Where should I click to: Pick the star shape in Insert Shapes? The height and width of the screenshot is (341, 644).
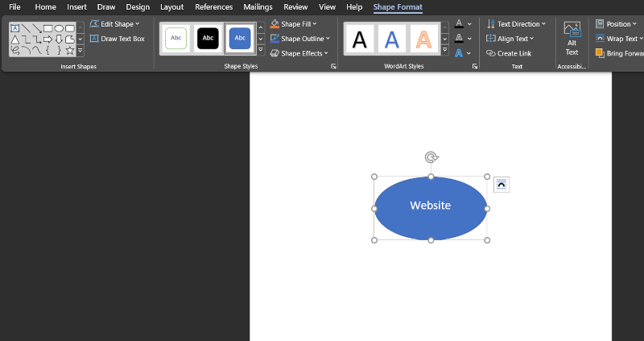[x=70, y=50]
